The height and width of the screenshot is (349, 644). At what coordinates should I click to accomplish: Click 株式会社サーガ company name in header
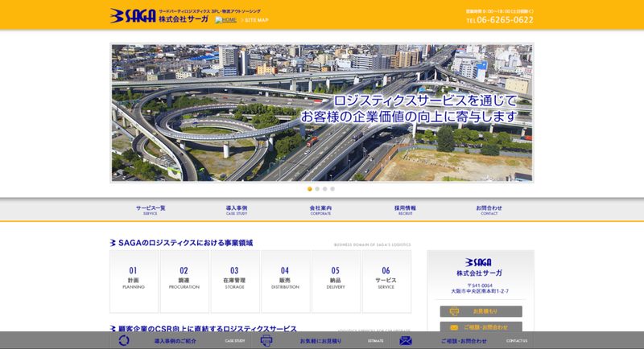[184, 19]
